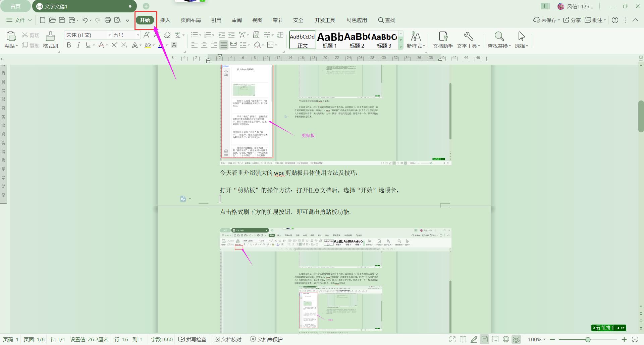The image size is (644, 345).
Task: Select the 标题 1 heading style thumbnail
Action: pos(330,40)
